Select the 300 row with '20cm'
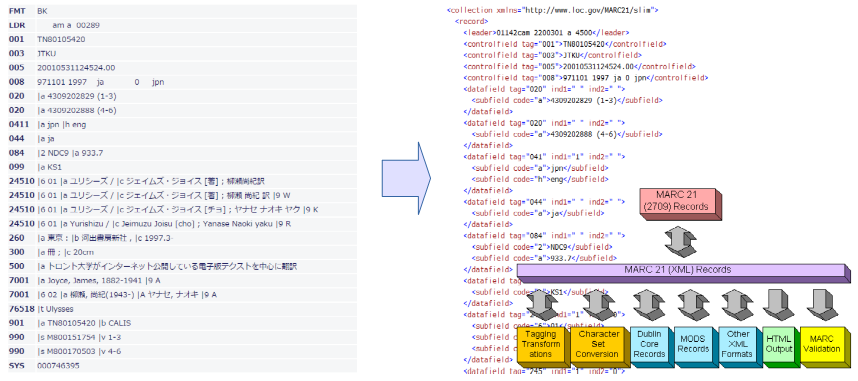 pos(182,252)
